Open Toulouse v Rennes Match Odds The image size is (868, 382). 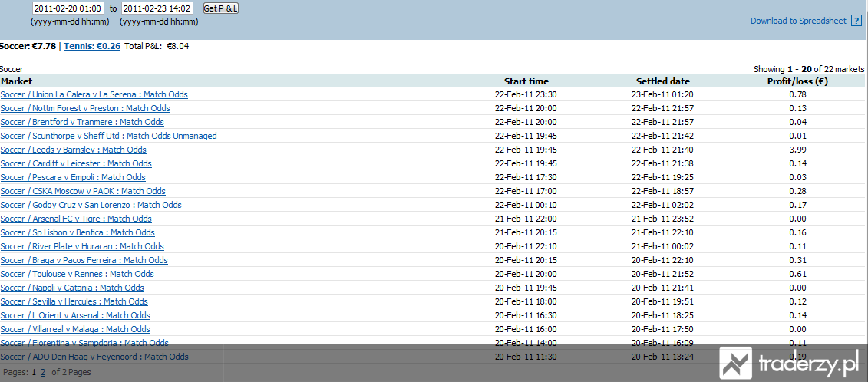point(77,275)
